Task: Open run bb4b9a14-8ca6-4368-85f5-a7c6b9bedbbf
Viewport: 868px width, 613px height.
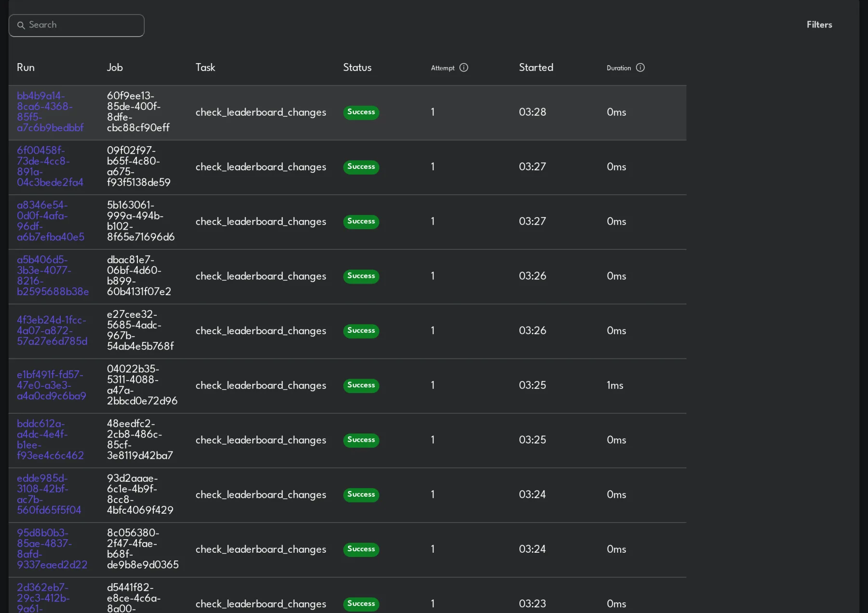Action: [x=50, y=112]
